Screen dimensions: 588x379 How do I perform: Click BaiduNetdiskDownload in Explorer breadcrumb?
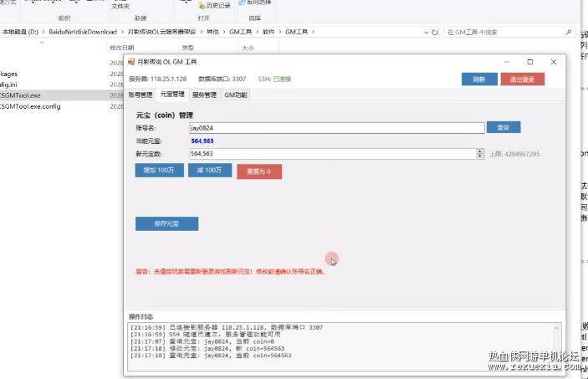pyautogui.click(x=83, y=32)
